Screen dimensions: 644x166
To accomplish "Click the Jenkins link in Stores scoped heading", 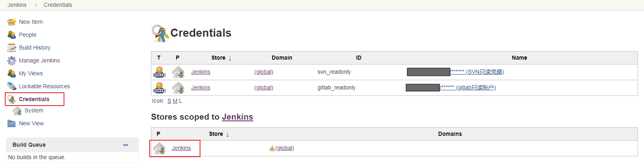I will point(237,117).
